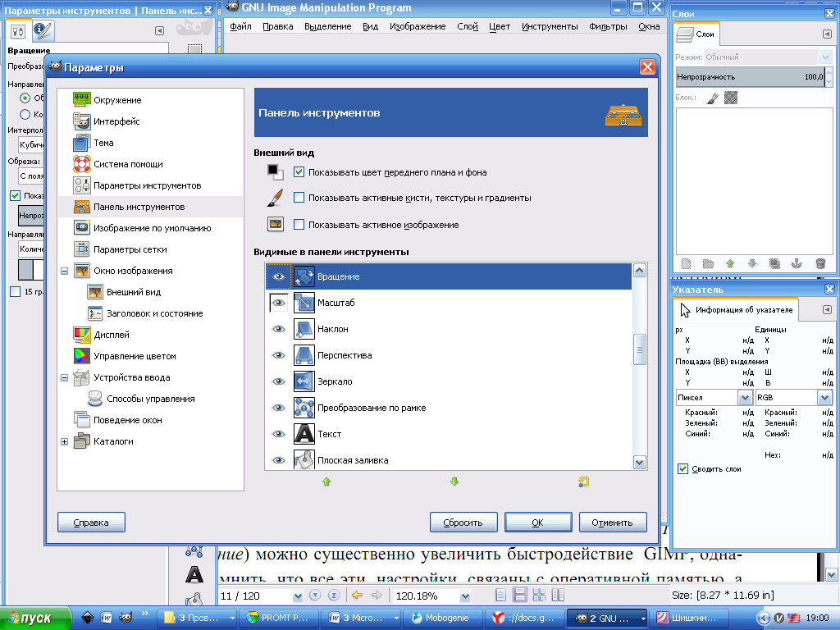Collapse the Устройства ввода tree node
Screen dimensions: 840x630
pyautogui.click(x=64, y=377)
